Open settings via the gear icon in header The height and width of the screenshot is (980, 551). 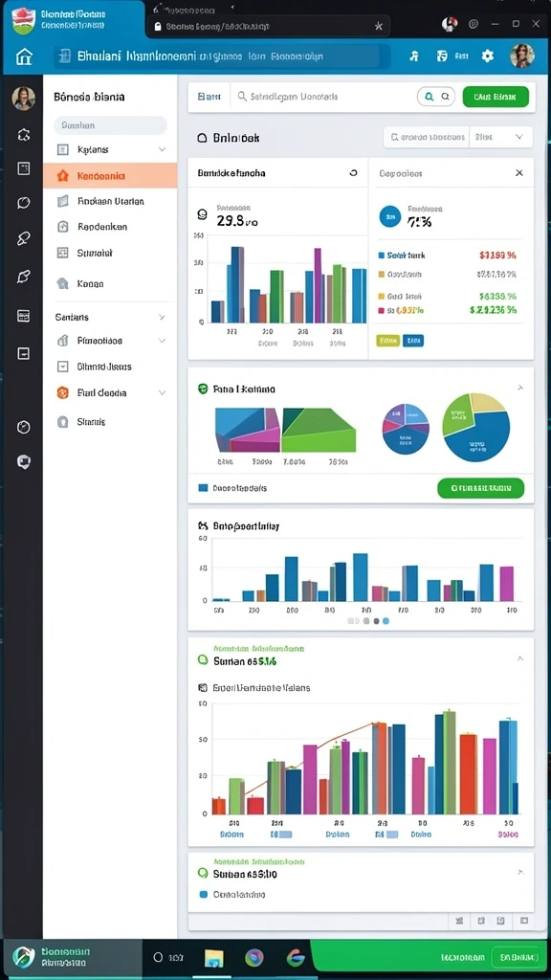point(487,56)
